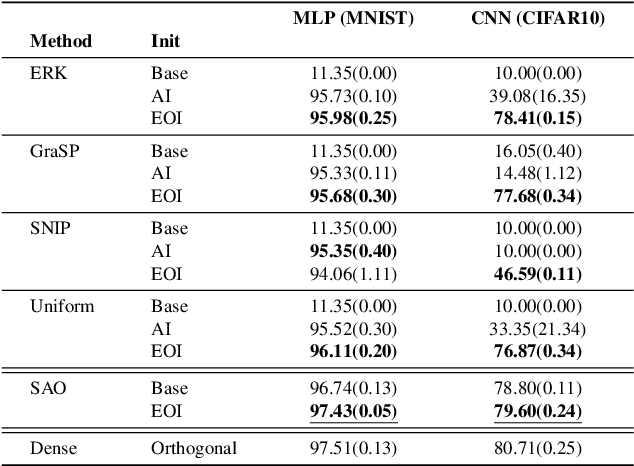Click the Init column header
Screen dimensions: 634x466
(x=165, y=42)
